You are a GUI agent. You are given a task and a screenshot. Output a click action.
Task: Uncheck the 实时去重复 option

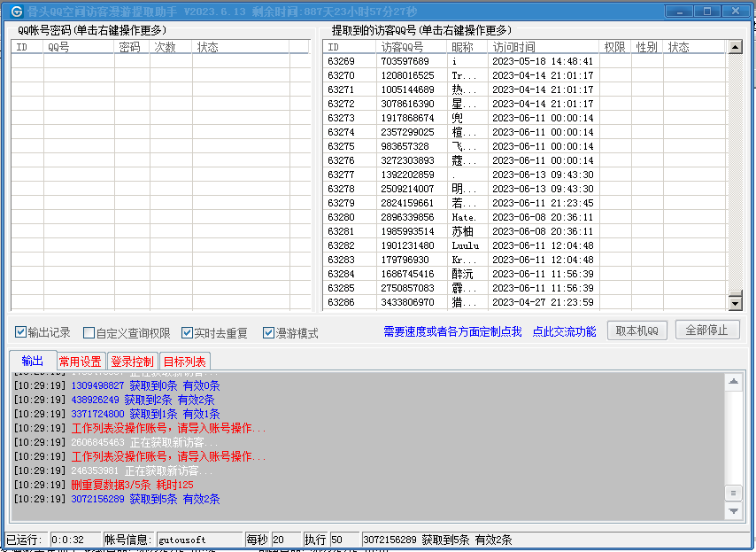coord(187,333)
